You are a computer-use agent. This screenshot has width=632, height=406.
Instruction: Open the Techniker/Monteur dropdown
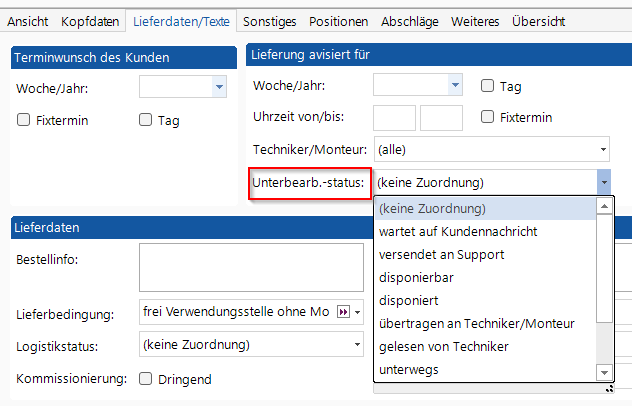coord(603,150)
